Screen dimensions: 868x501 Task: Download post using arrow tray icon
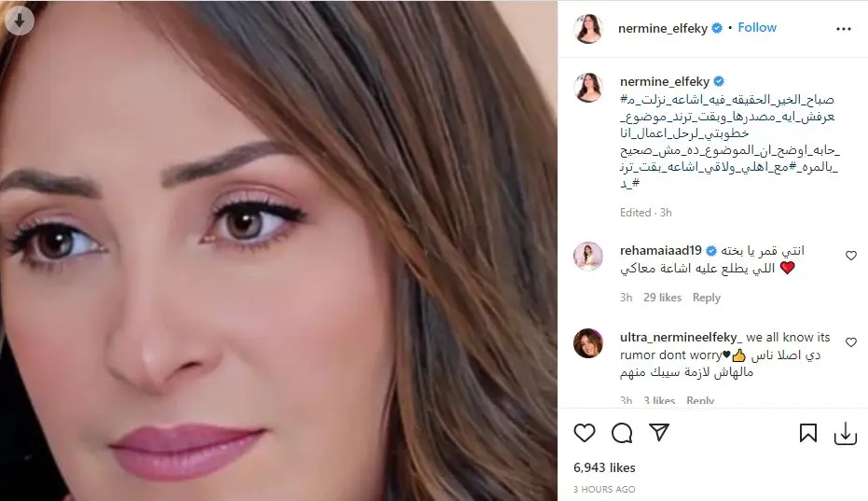[x=846, y=434]
